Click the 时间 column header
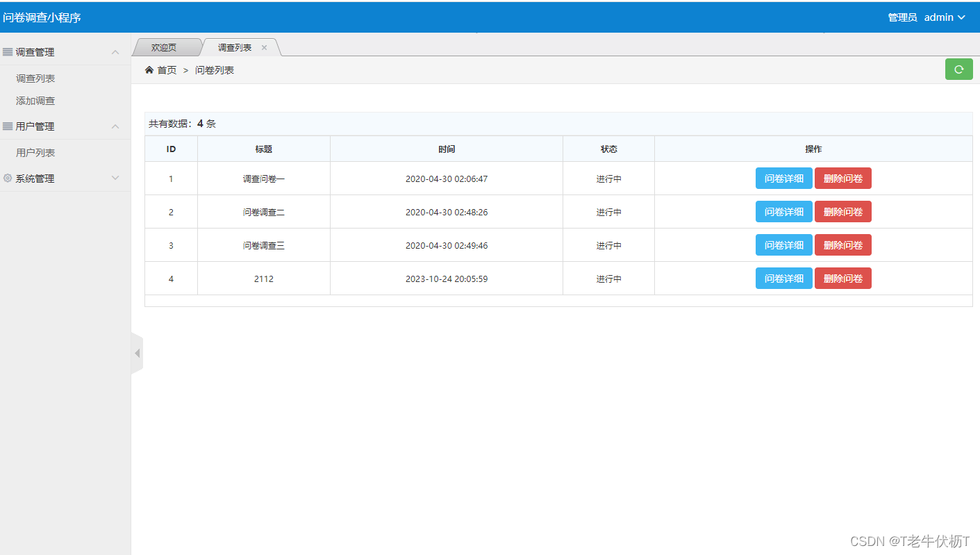Screen dimensions: 980x555 pyautogui.click(x=447, y=149)
